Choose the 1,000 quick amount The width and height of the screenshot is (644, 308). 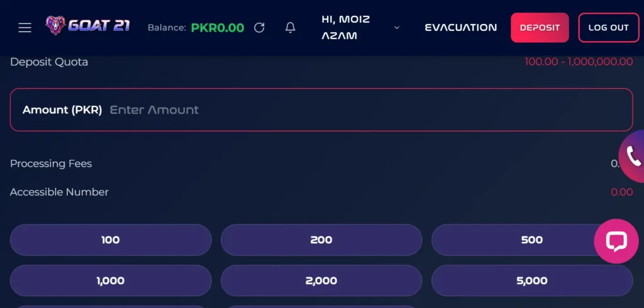click(x=111, y=280)
